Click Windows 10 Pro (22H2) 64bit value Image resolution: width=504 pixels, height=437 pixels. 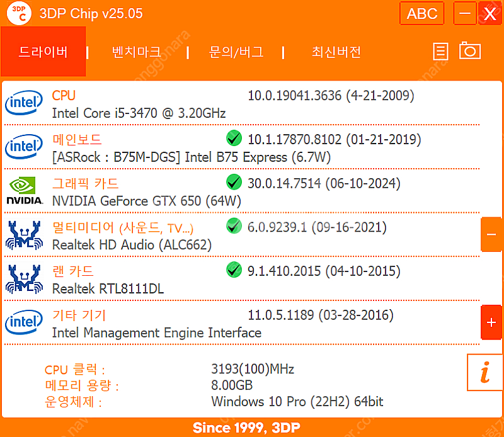pos(297,402)
